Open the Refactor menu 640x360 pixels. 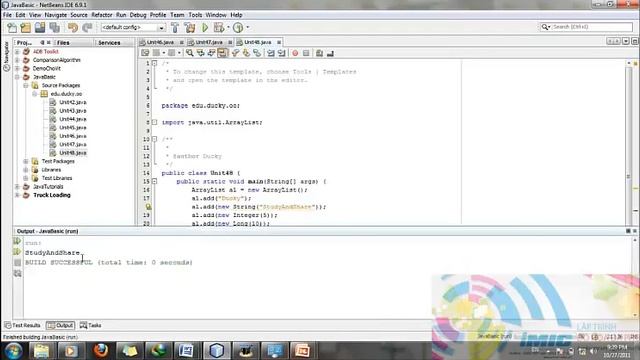[102, 15]
